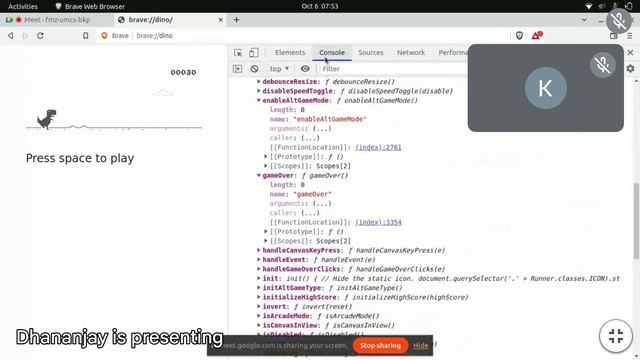Viewport: 640px width, 360px height.
Task: Focus the console Filter field
Action: [x=394, y=69]
